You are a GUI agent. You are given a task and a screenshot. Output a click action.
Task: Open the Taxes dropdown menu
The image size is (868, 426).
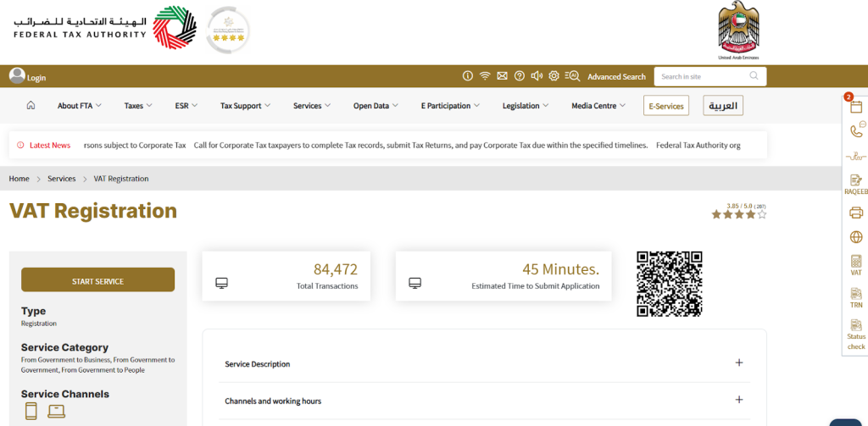[x=138, y=106]
